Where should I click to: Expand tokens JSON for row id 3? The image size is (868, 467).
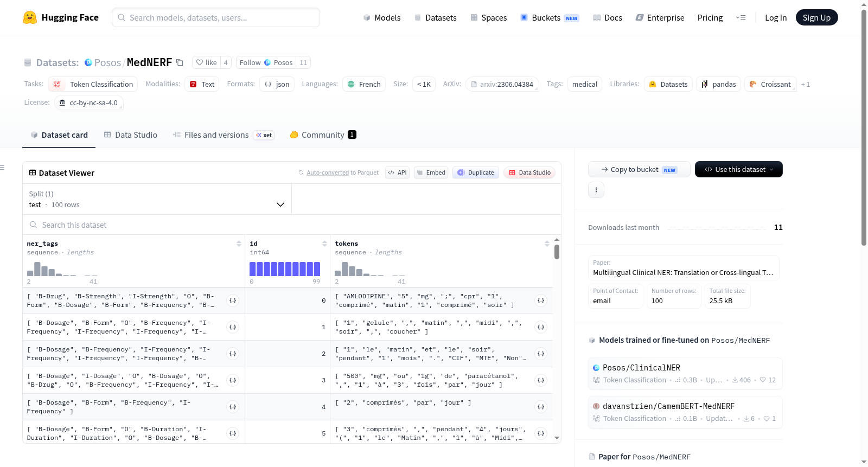[541, 380]
